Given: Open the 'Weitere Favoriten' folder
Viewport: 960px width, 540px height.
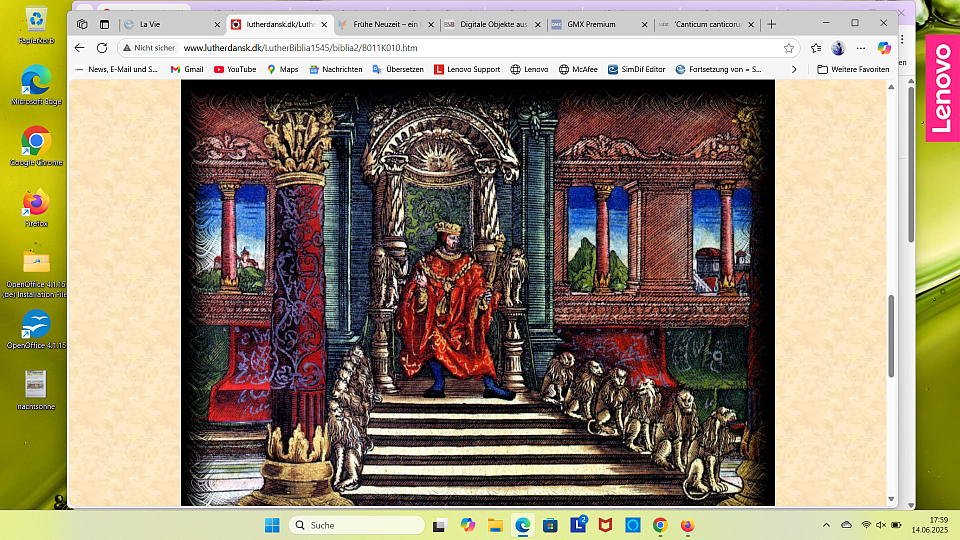Looking at the screenshot, I should (853, 69).
